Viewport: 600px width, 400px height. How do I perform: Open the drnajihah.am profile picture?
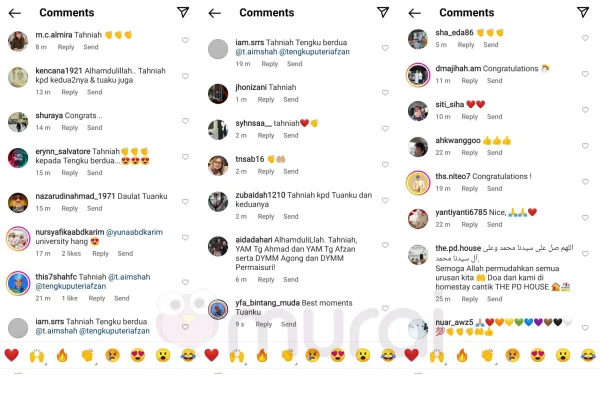pos(417,75)
